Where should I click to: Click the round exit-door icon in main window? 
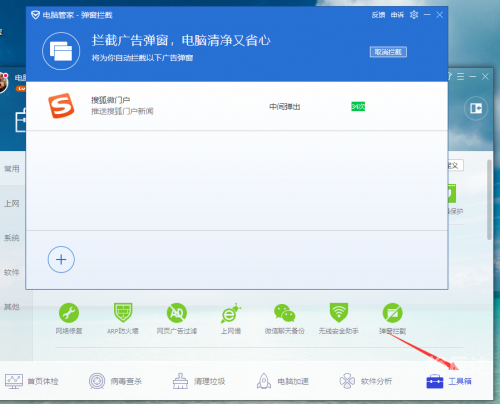(x=476, y=108)
